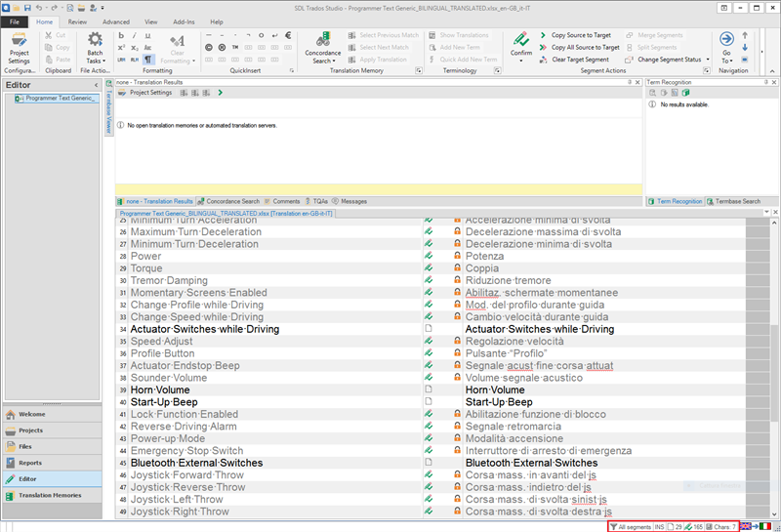The image size is (781, 532).
Task: Open the Reports view
Action: (x=53, y=463)
